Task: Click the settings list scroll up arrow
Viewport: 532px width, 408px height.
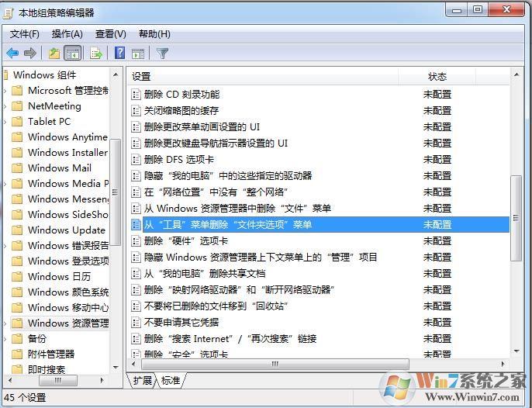Action: point(516,74)
